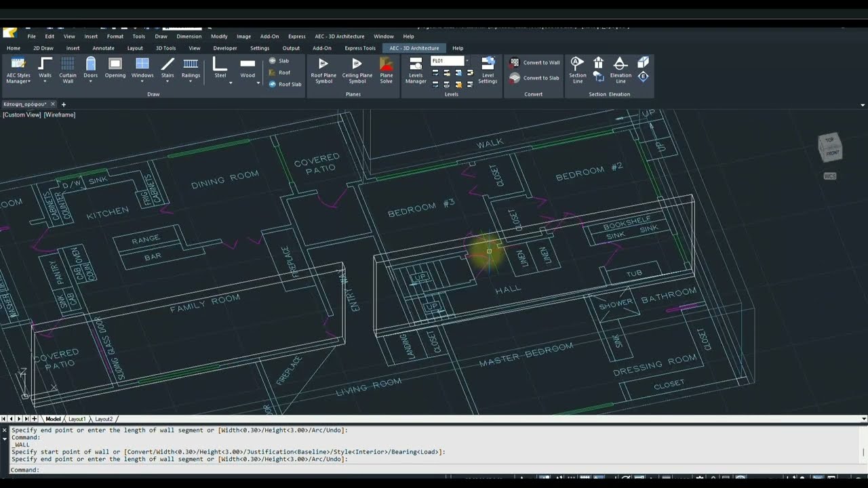The width and height of the screenshot is (868, 488).
Task: Click the view cube in the viewport
Action: point(830,147)
